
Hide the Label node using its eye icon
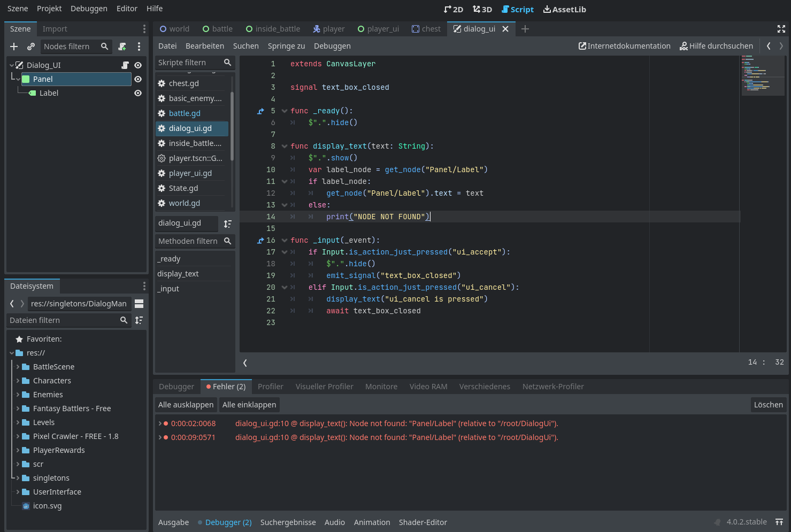pos(138,93)
